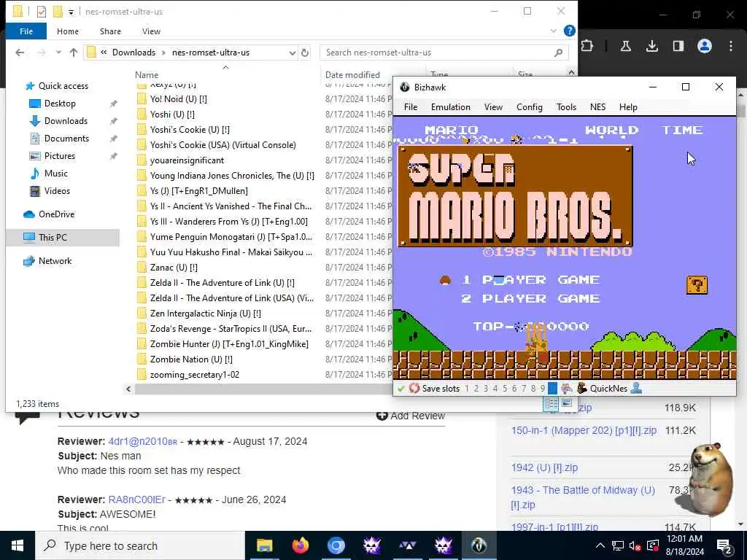Refresh the nes-romset-ultra-us folder

305,52
